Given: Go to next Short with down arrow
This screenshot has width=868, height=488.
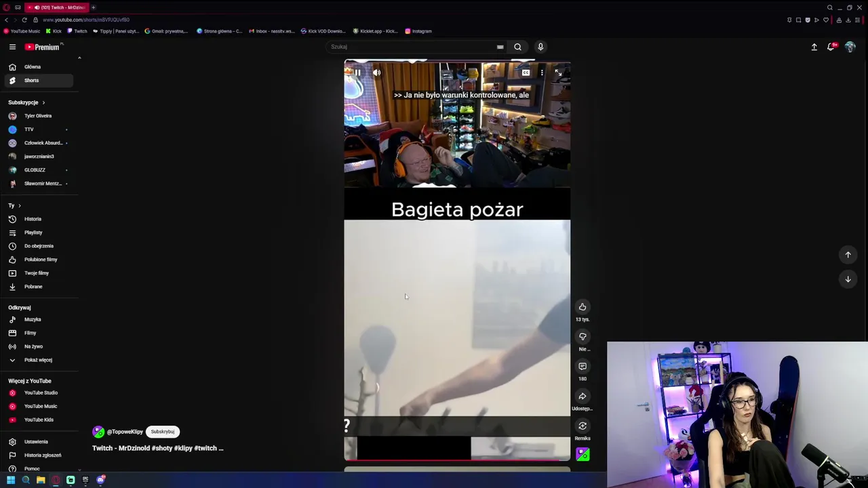Looking at the screenshot, I should click(848, 279).
